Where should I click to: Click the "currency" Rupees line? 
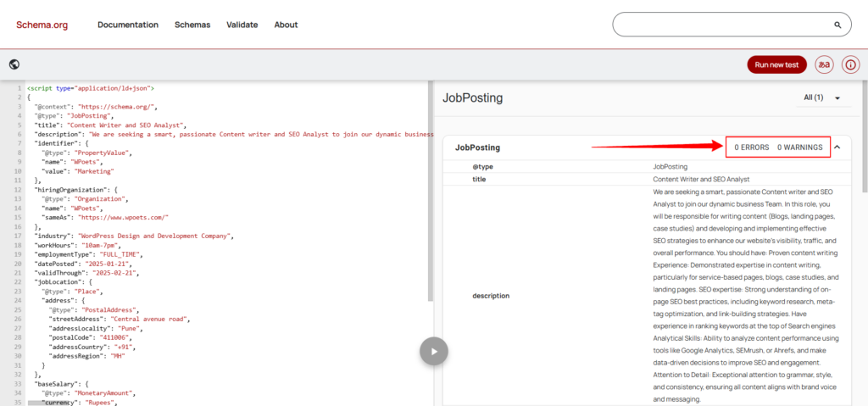(x=80, y=403)
